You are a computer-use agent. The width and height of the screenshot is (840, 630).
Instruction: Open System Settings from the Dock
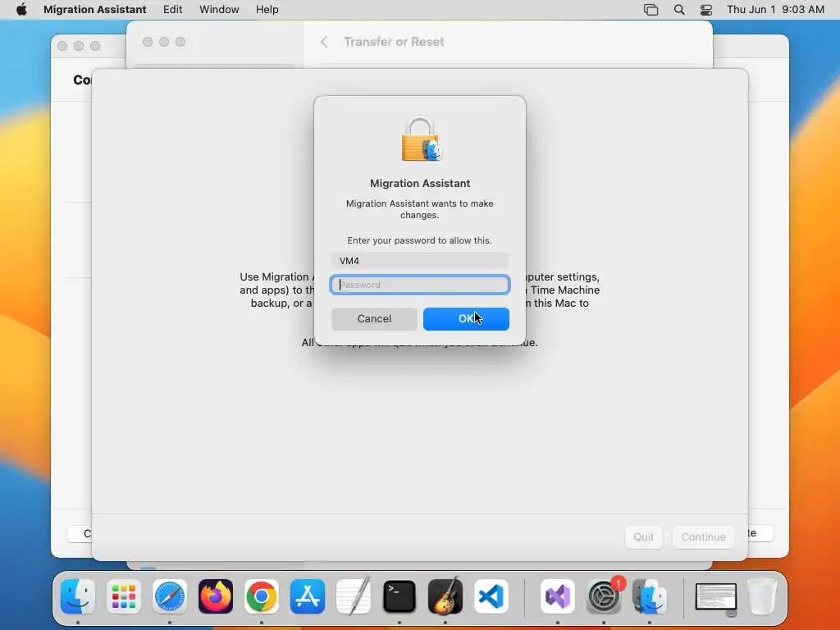[604, 596]
